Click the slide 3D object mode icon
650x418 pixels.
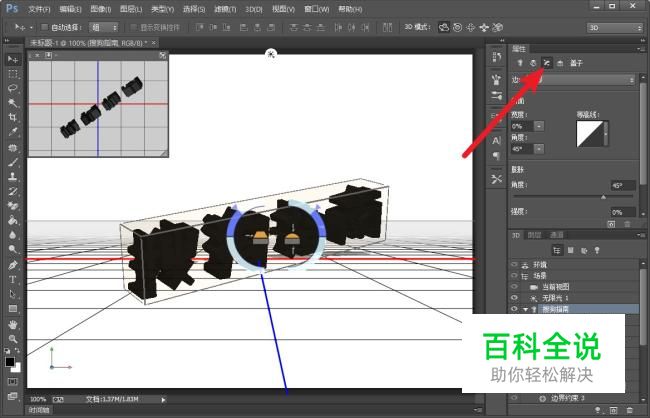(x=484, y=27)
